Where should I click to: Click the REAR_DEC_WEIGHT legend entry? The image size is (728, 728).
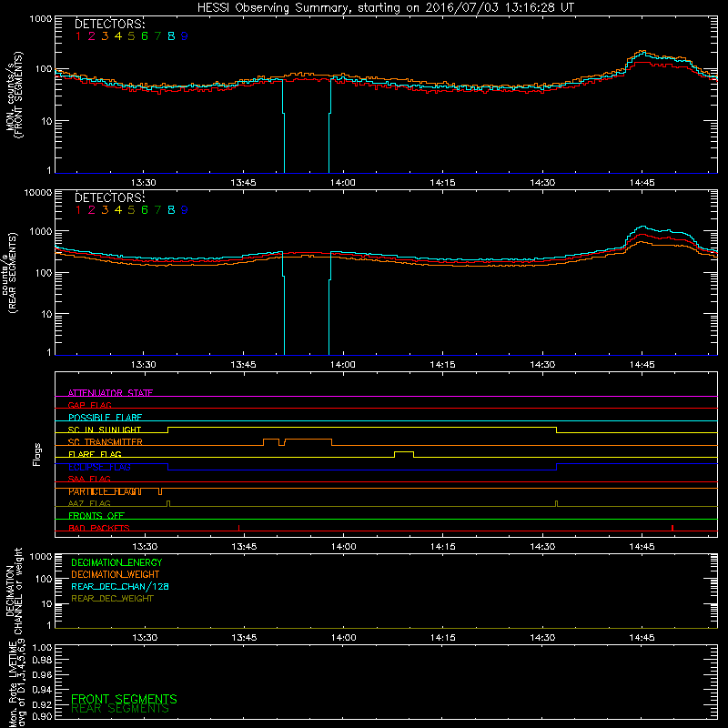(x=112, y=599)
